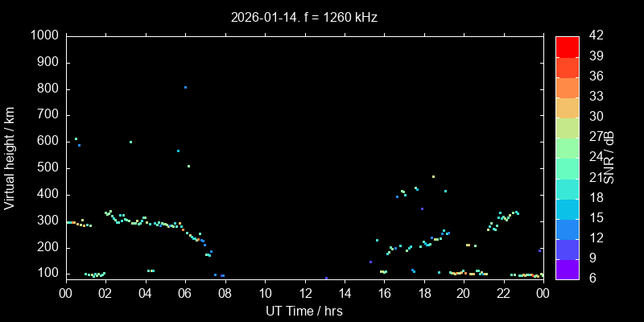The width and height of the screenshot is (644, 322).
Task: Click the plot title showing 1260 kHz
Action: 303,16
